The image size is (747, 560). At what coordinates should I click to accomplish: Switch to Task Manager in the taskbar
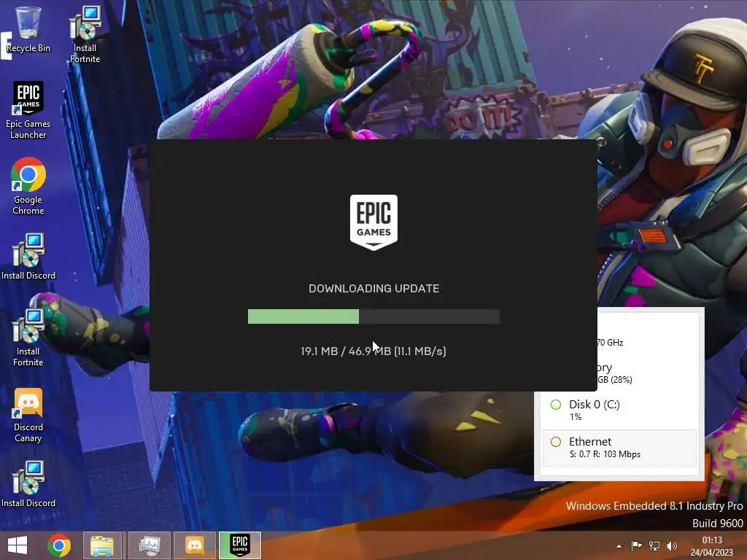149,545
